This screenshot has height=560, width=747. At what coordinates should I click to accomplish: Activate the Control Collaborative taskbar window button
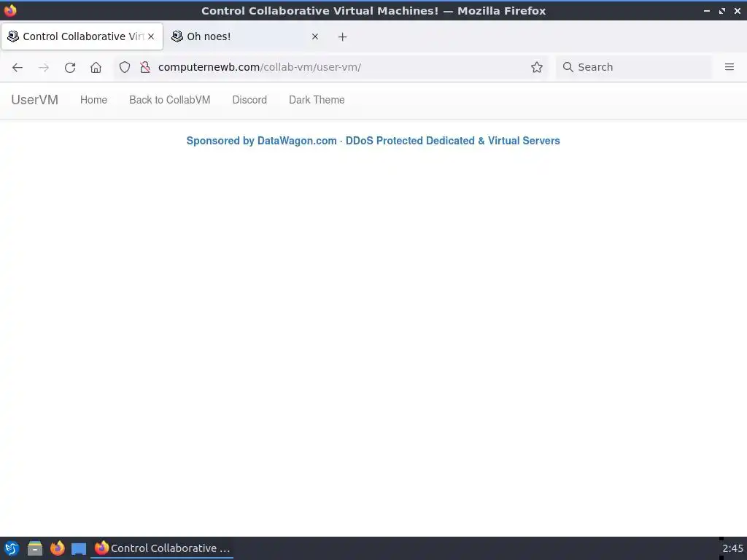(x=162, y=548)
